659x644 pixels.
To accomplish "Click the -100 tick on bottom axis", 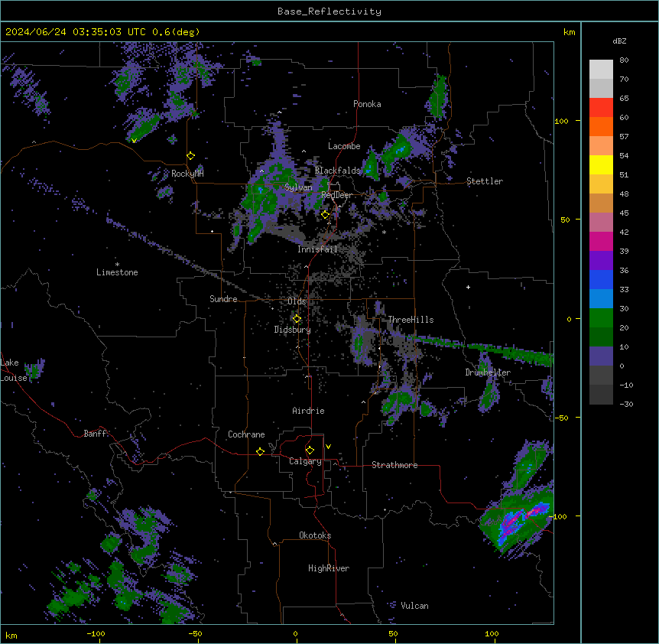I will 96,633.
